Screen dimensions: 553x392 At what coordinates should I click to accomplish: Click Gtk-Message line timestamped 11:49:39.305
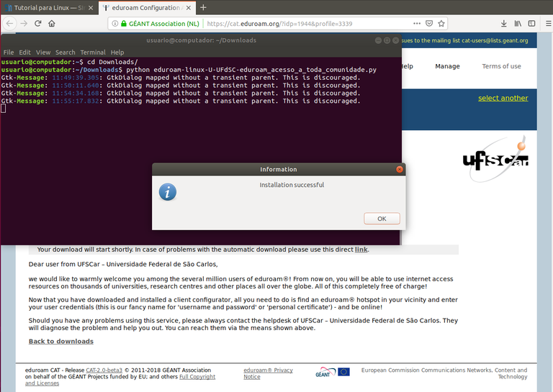pyautogui.click(x=181, y=78)
